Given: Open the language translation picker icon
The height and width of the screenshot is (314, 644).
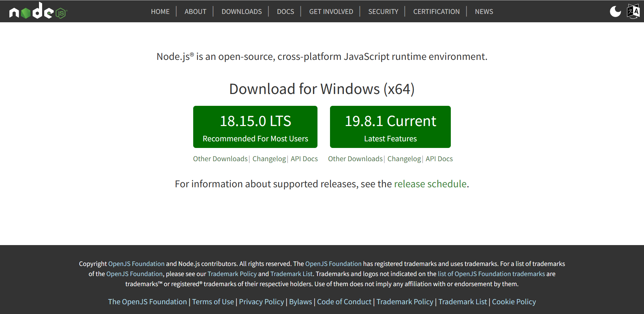Looking at the screenshot, I should tap(633, 11).
